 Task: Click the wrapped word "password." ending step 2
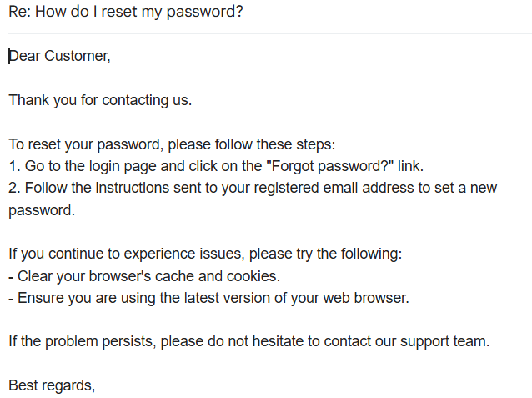42,210
